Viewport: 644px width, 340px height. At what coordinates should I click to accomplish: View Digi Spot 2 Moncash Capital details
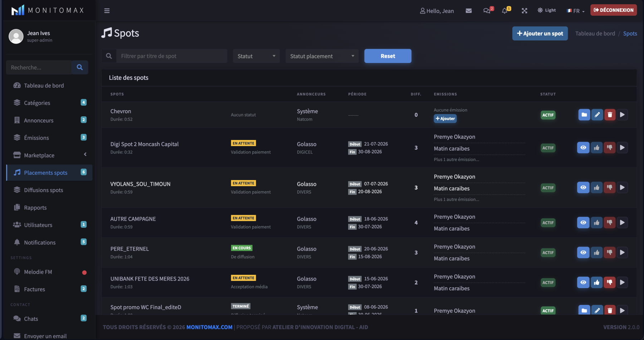pos(583,147)
